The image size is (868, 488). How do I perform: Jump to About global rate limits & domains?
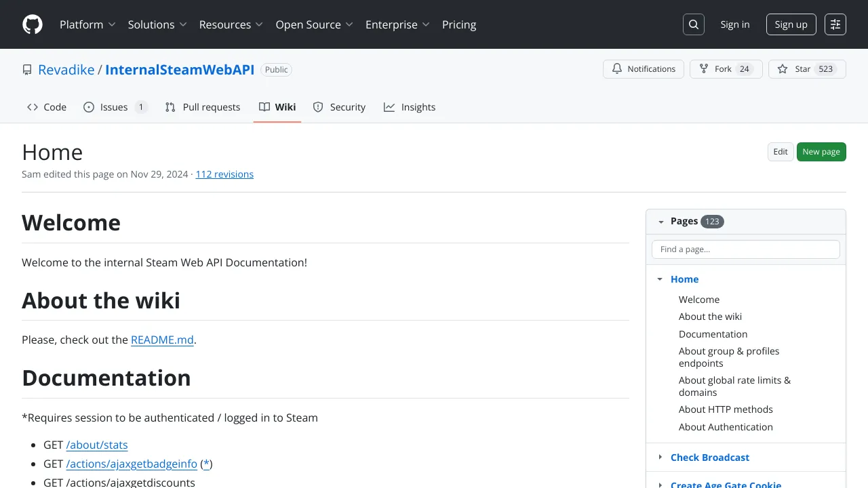734,386
